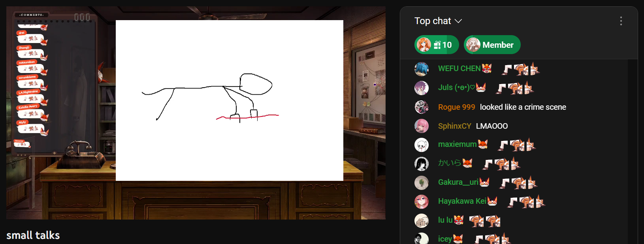Click username WEFU CHEN in chat
Image resolution: width=644 pixels, height=244 pixels.
point(459,68)
